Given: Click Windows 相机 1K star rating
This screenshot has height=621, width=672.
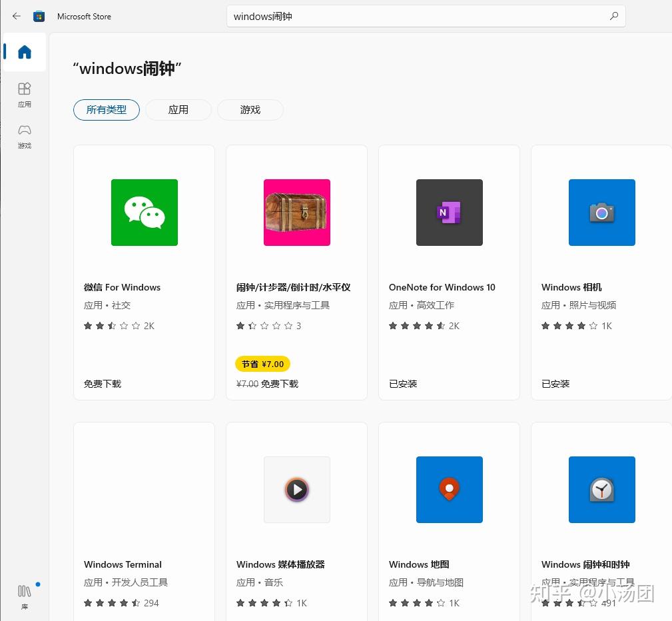Looking at the screenshot, I should pos(577,326).
